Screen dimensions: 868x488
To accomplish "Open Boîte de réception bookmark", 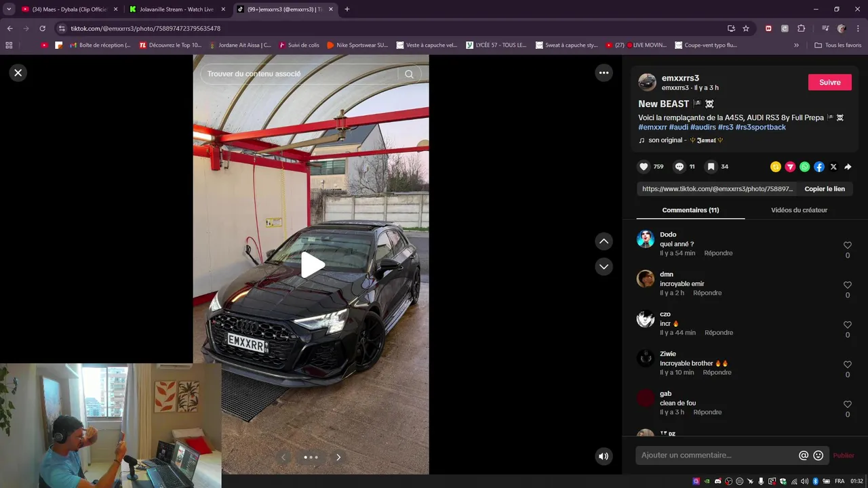I will (100, 45).
